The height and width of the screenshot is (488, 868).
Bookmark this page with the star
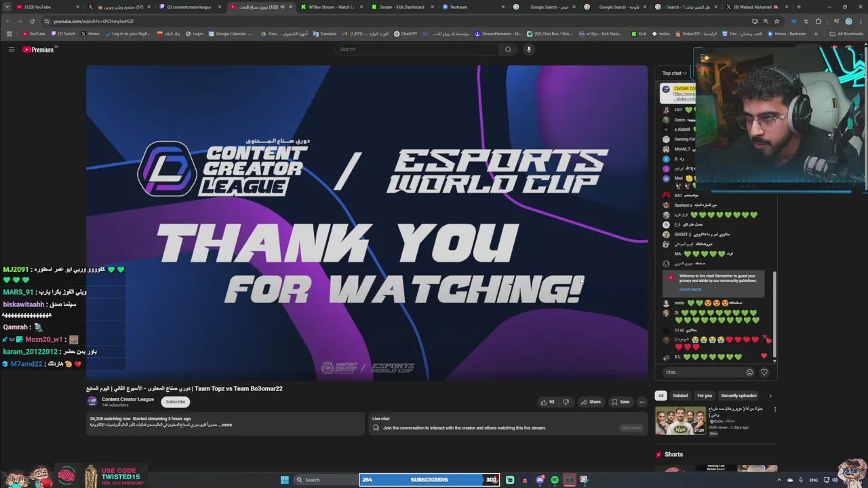(776, 21)
